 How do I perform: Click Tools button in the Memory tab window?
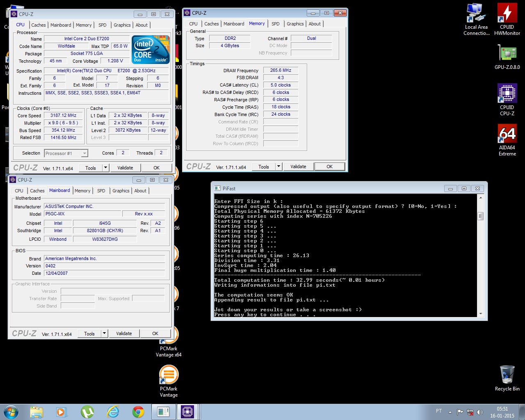click(264, 167)
